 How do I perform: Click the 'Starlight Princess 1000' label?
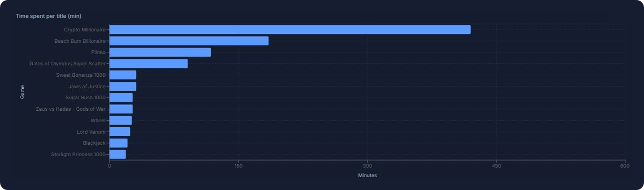pyautogui.click(x=78, y=155)
